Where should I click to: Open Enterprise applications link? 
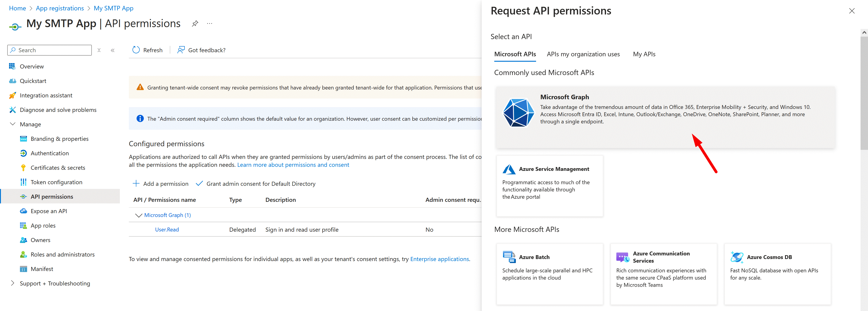tap(439, 259)
